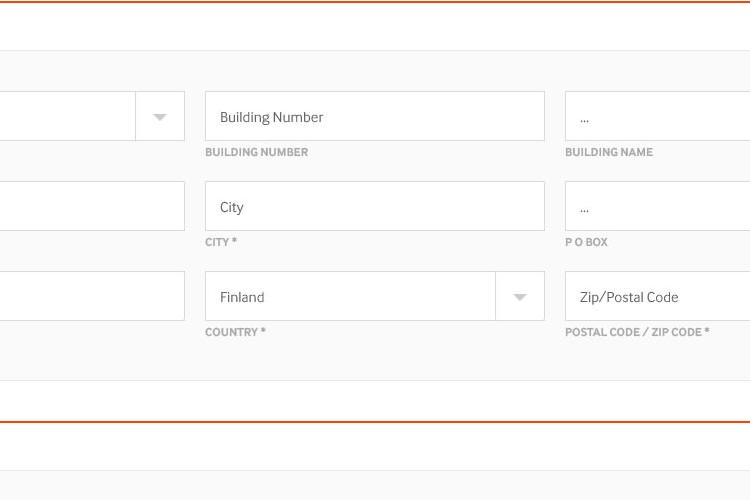This screenshot has height=500, width=750.
Task: Click the Zip/Postal Code input field
Action: 658,297
